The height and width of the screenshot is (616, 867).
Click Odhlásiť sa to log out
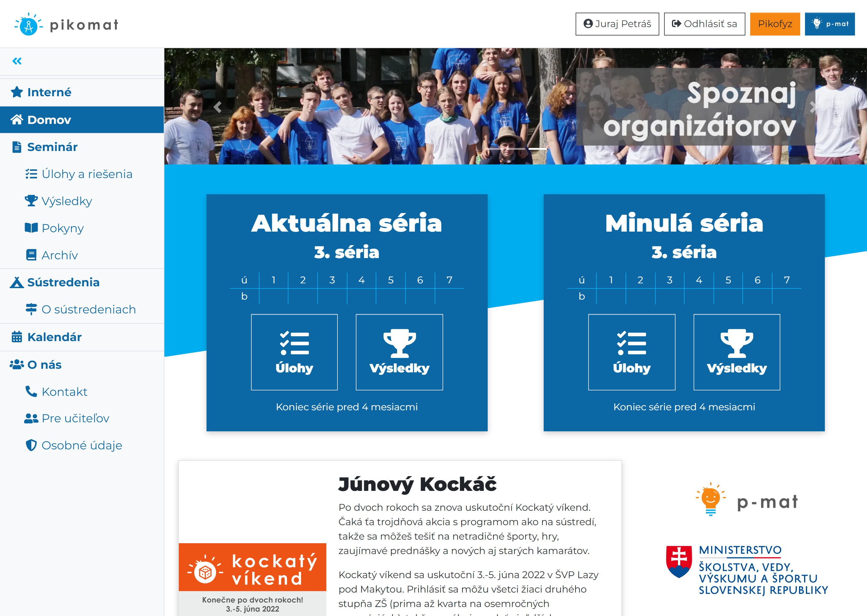704,23
